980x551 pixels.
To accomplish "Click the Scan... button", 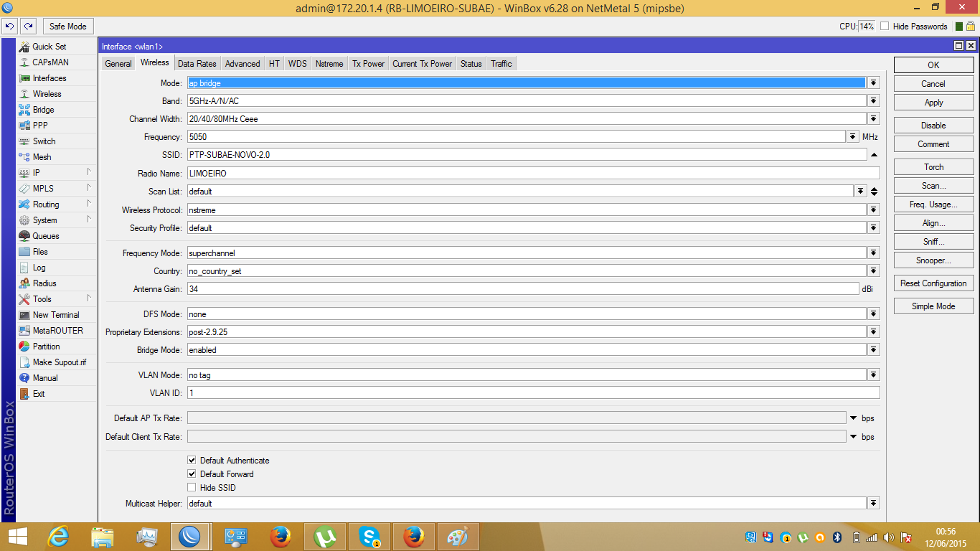I will (x=933, y=186).
